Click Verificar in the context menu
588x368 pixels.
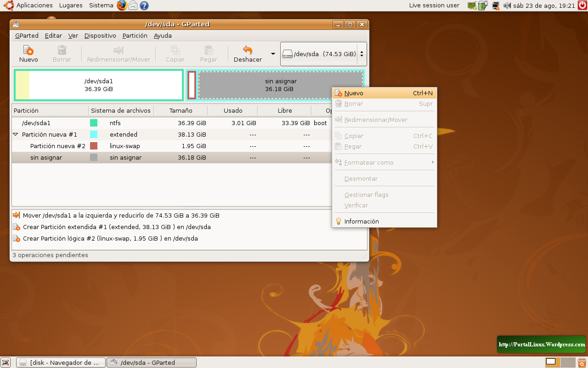pos(384,206)
